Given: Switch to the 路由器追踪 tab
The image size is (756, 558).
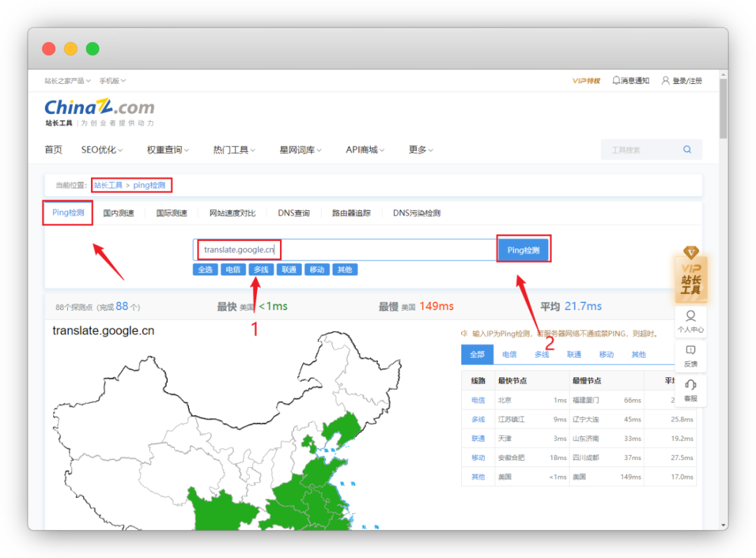Looking at the screenshot, I should coord(351,213).
